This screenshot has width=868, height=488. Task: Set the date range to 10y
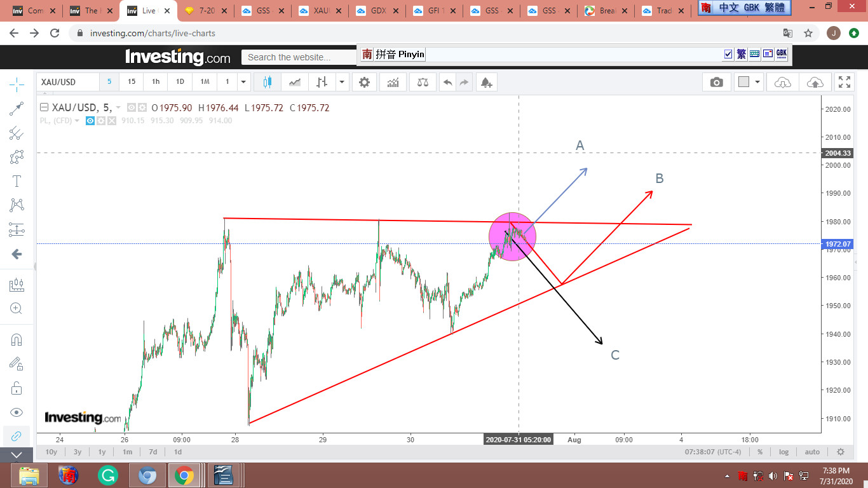pos(51,452)
